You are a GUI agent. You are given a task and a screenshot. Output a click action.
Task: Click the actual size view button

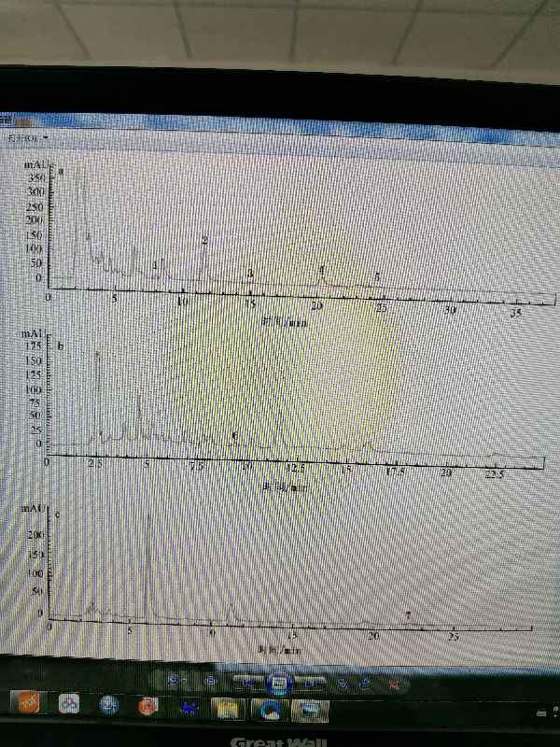coord(211,680)
